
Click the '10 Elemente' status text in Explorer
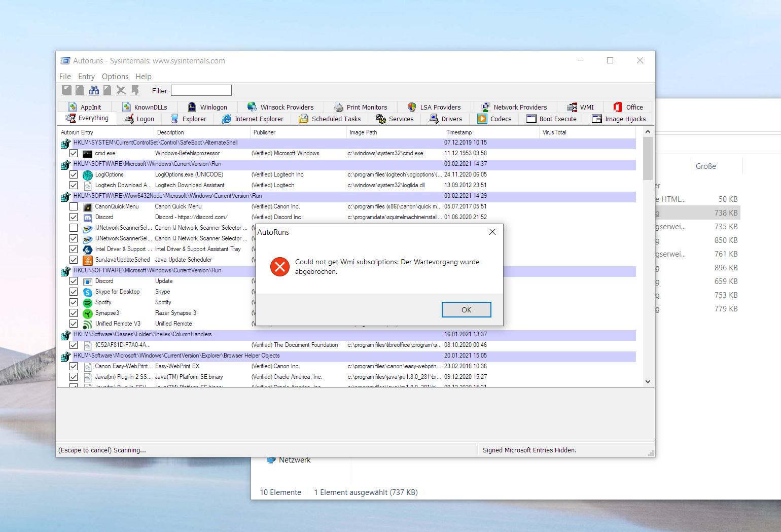[x=280, y=492]
